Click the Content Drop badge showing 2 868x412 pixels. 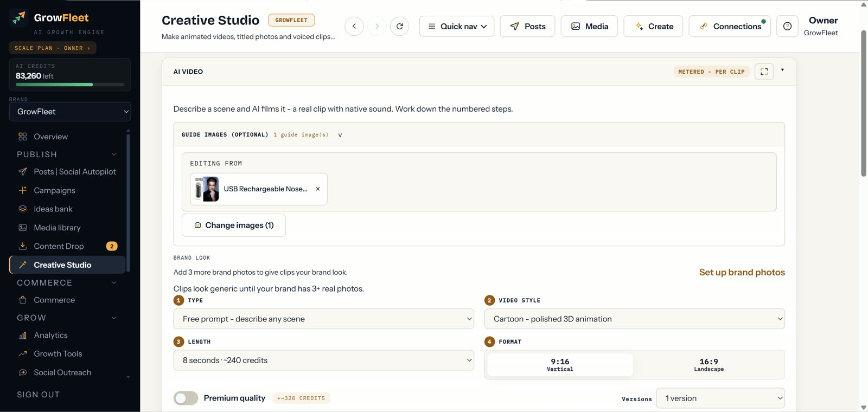click(112, 246)
